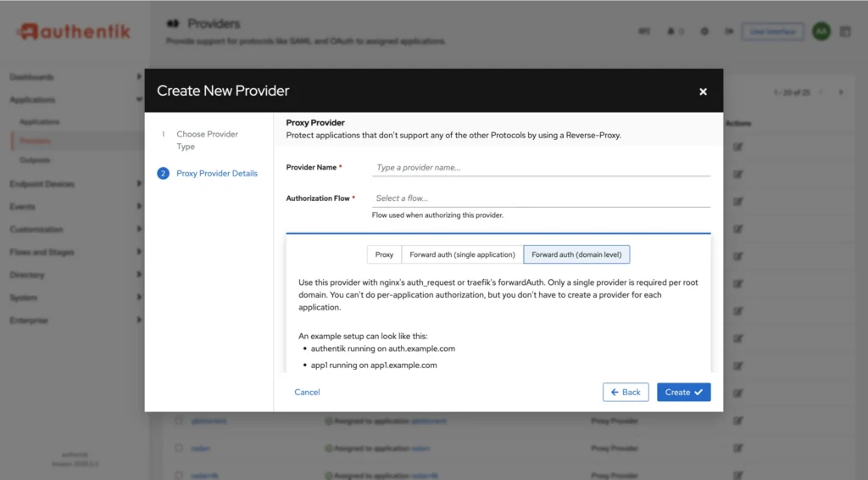
Task: Open the notifications bell in top bar
Action: (x=671, y=31)
